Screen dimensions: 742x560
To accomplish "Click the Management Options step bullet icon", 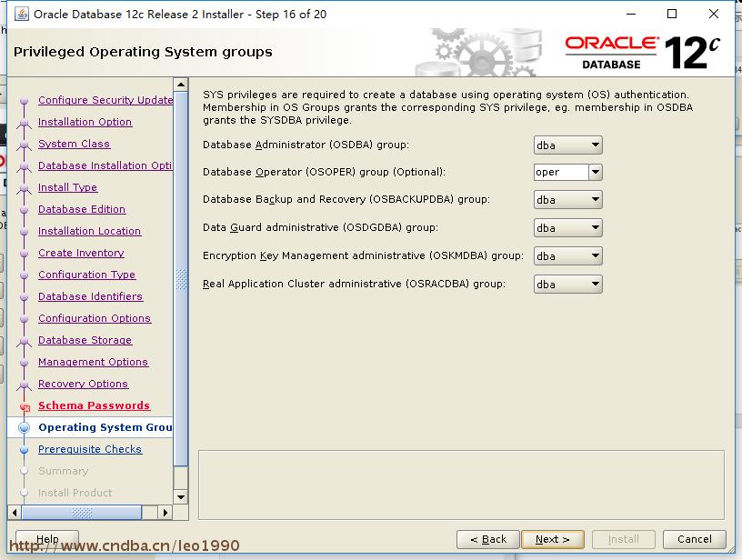I will tap(25, 363).
